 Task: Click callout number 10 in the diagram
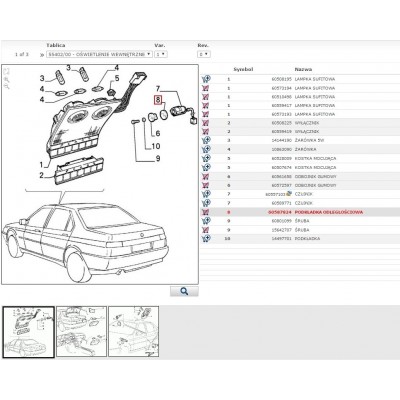(x=156, y=146)
